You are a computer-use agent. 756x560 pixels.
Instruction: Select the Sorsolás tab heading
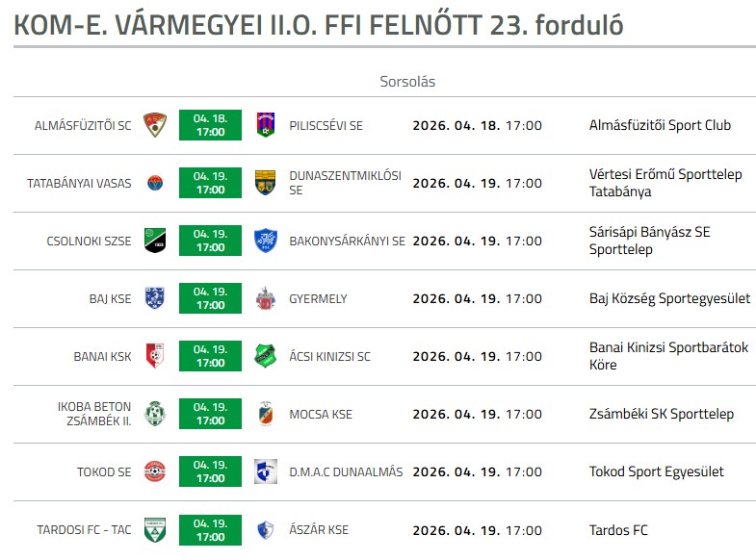[x=407, y=82]
